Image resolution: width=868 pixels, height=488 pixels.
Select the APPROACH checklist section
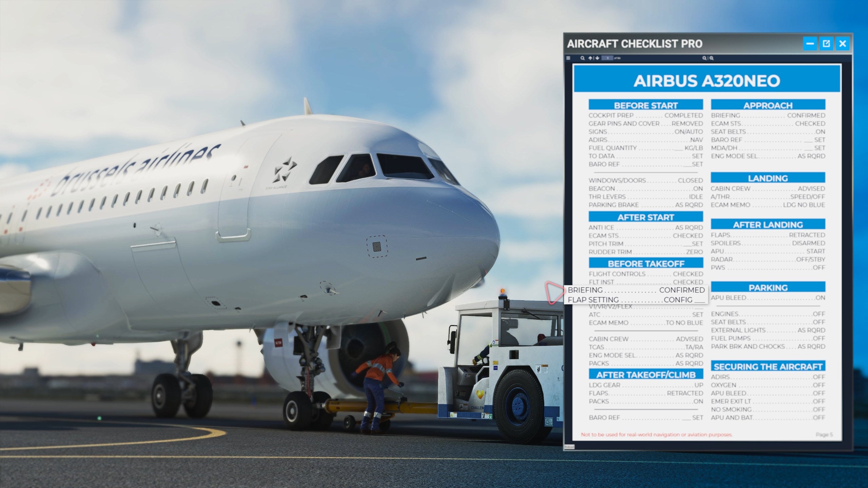click(767, 105)
